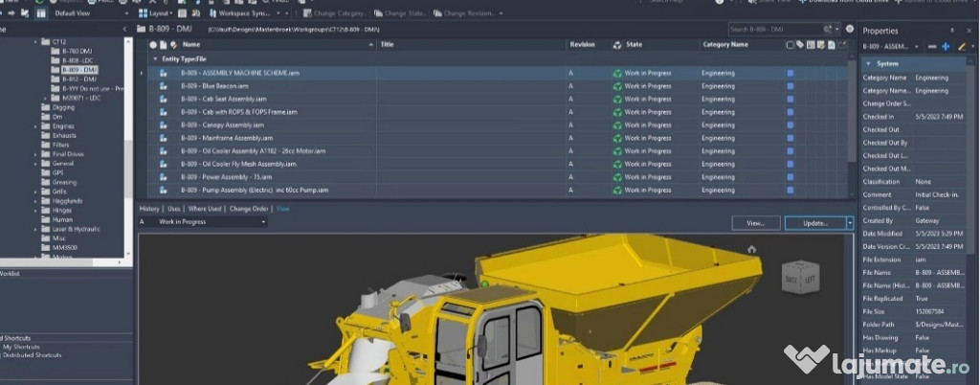Click the Change Category toolbar icon
980x385 pixels.
point(307,13)
